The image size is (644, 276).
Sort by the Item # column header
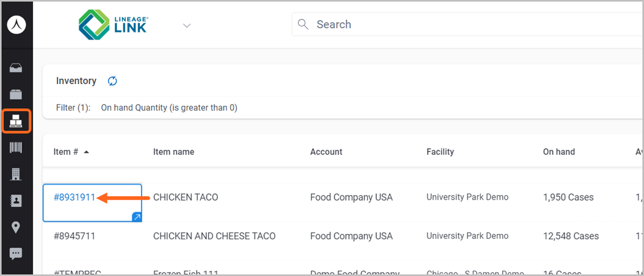coord(66,152)
